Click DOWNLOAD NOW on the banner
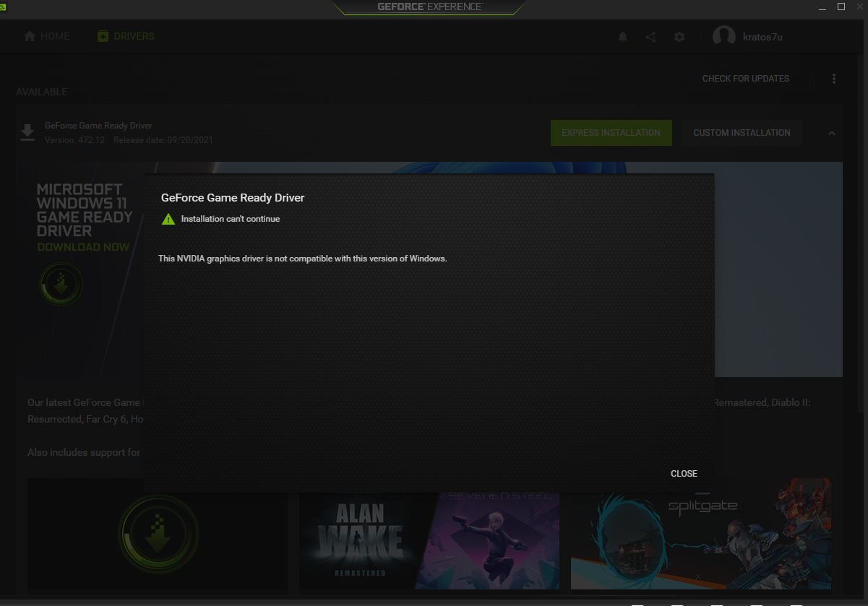 coord(84,247)
